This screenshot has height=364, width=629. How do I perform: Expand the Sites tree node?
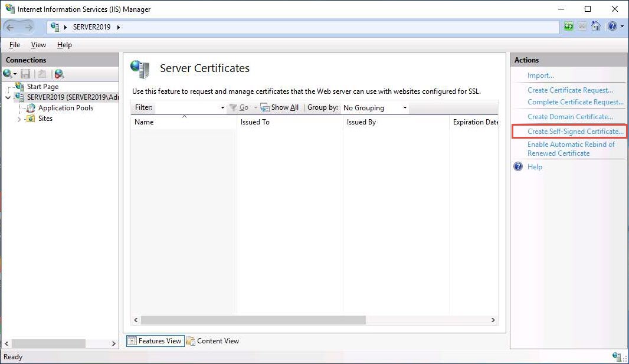coord(19,119)
